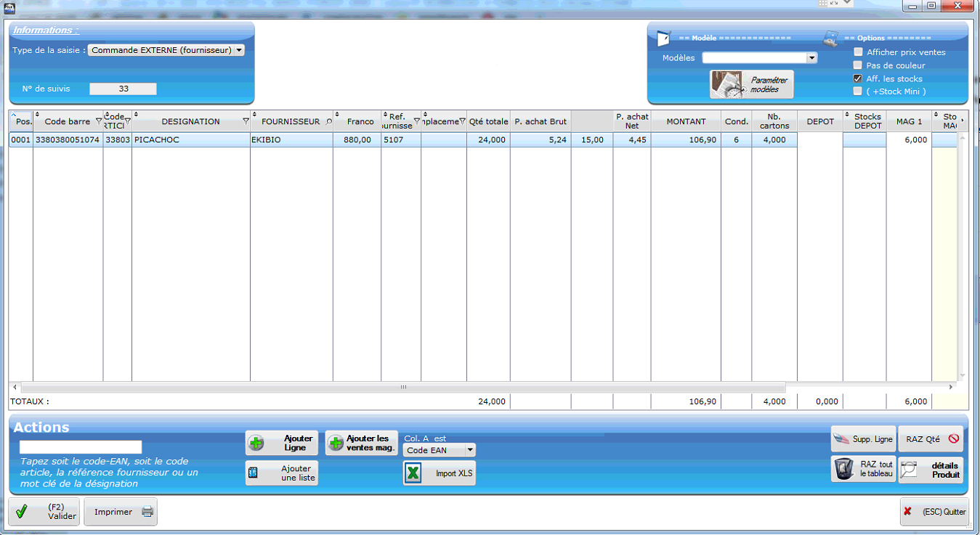Click the green checkmark Valider icon
Screen dimensions: 980x535
point(22,512)
